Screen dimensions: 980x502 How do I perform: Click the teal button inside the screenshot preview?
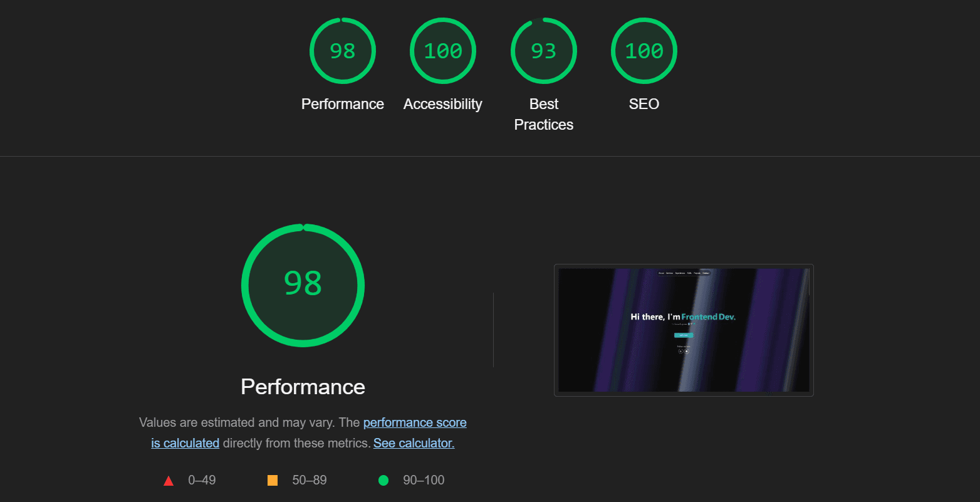pos(684,335)
